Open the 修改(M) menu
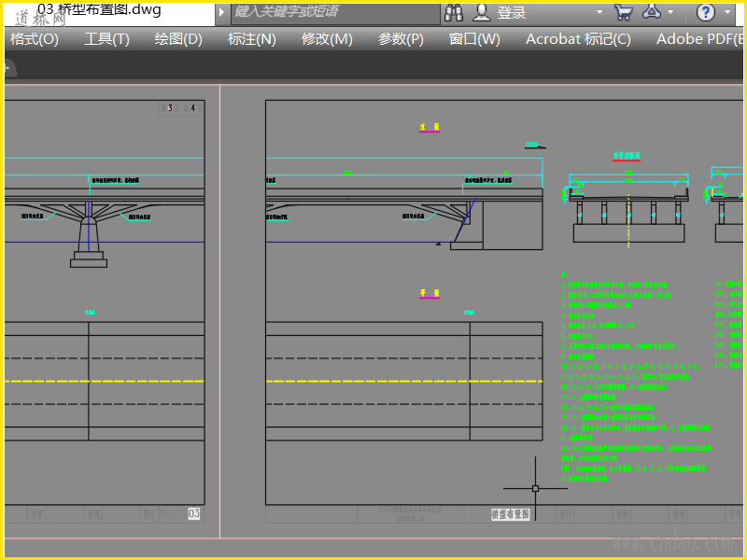The image size is (747, 560). click(x=327, y=39)
